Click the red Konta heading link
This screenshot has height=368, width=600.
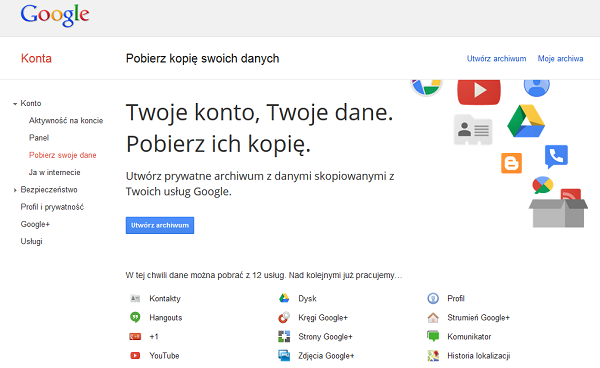36,58
